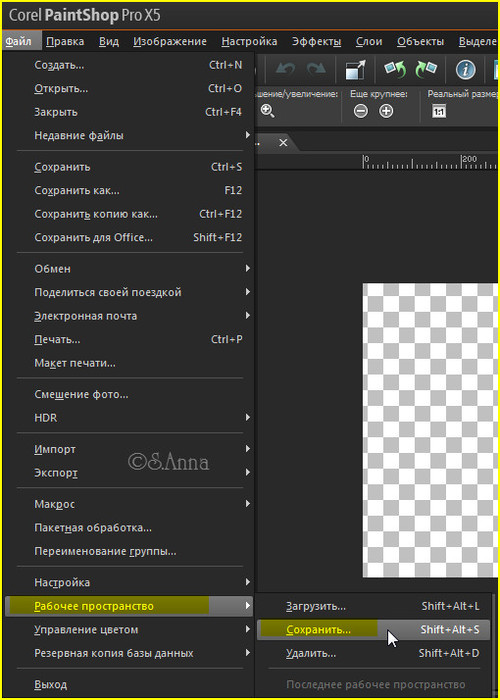
Task: Choose Переименование группы... entry
Action: coord(129,551)
